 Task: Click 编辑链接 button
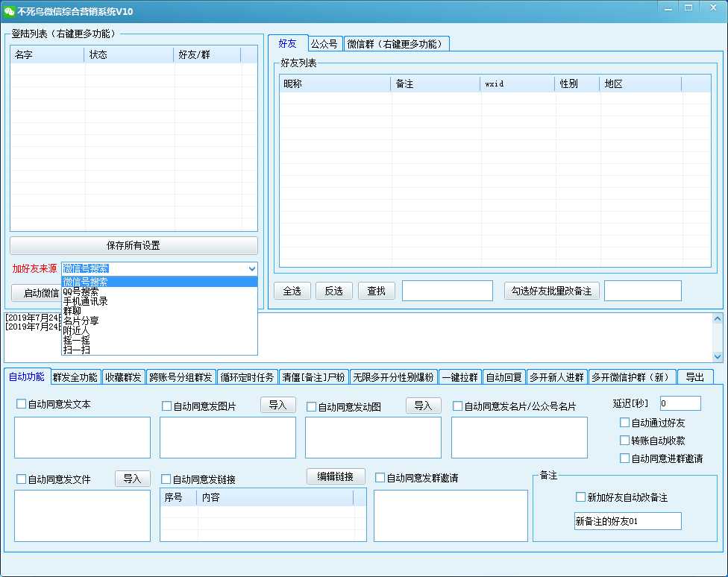(x=336, y=476)
